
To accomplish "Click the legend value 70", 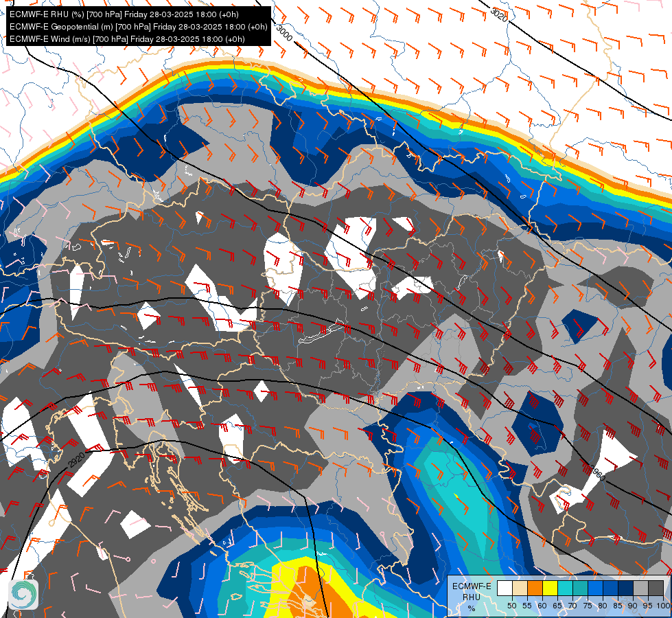I will click(x=572, y=606).
